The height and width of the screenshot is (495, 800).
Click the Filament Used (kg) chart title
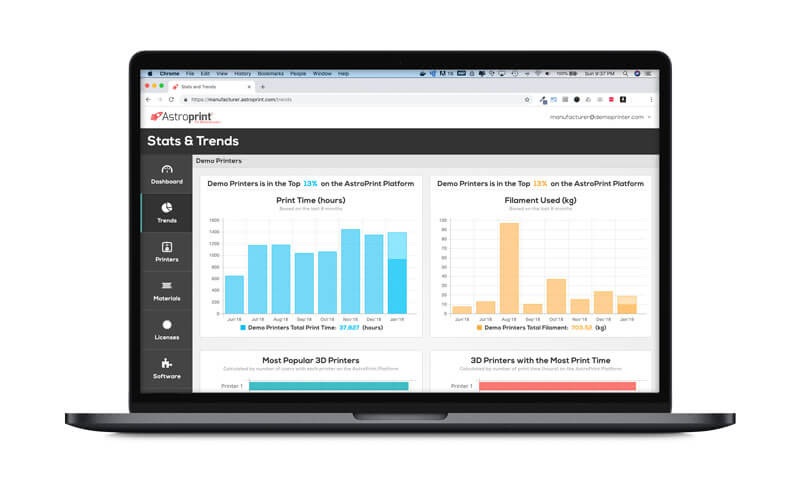(540, 200)
